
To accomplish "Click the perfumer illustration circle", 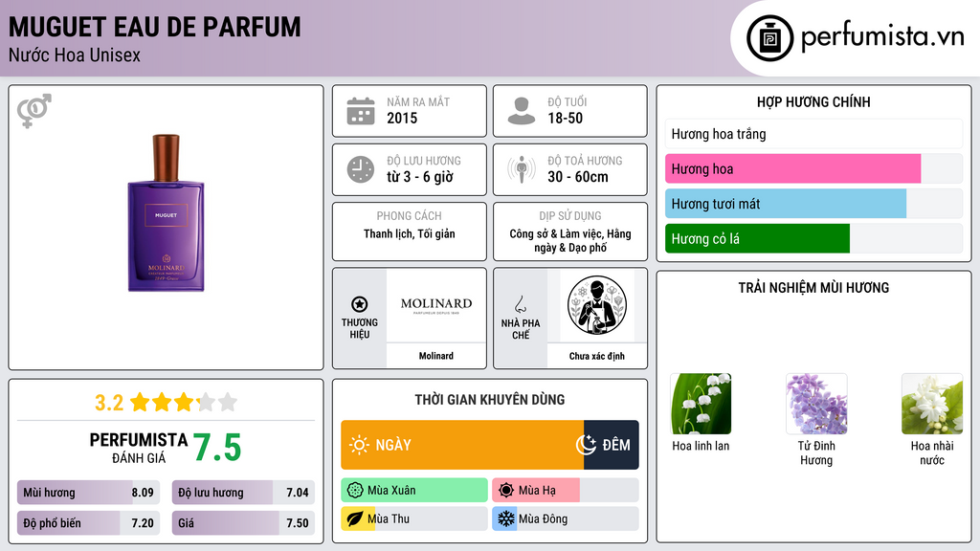I will point(597,305).
